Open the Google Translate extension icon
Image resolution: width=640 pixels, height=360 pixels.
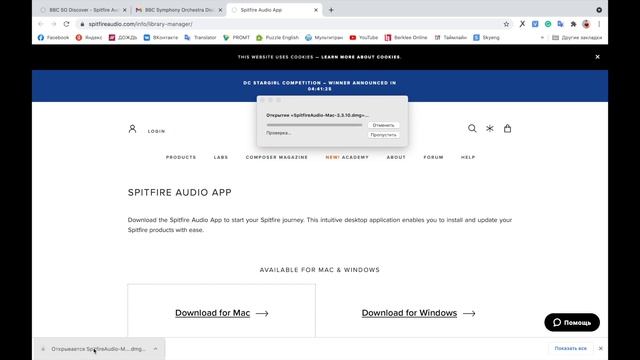(x=560, y=24)
